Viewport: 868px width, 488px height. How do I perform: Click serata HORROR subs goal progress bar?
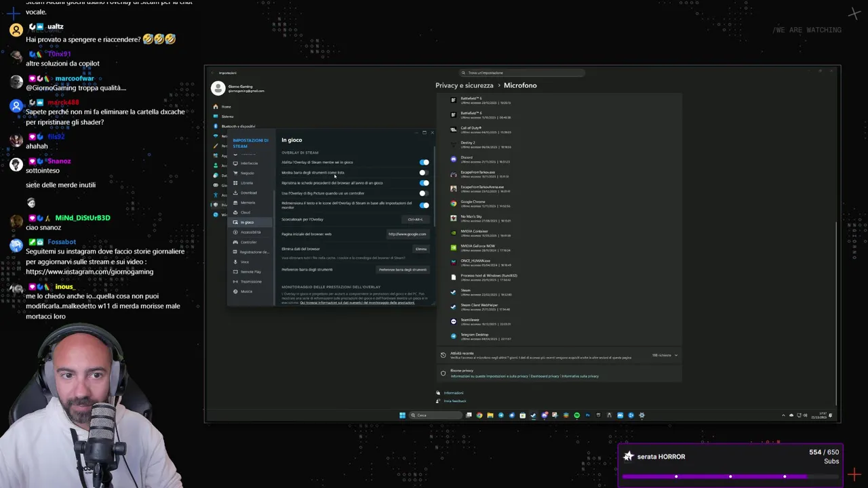730,476
